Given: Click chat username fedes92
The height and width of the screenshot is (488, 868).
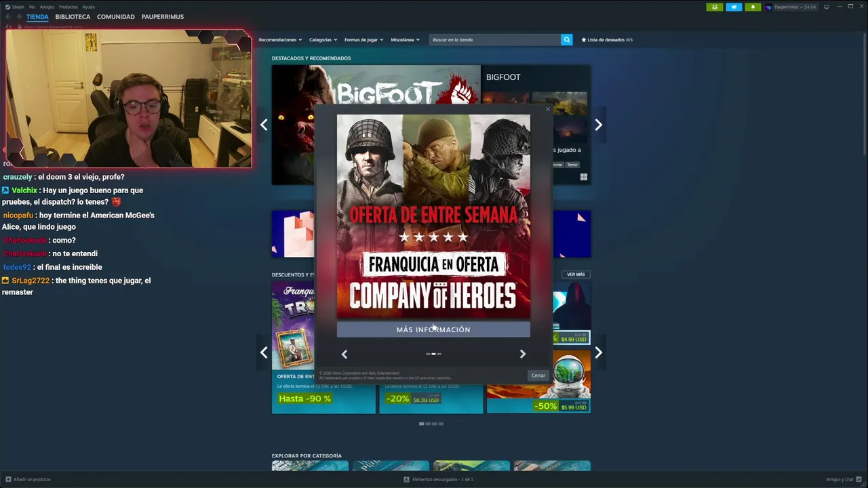Looking at the screenshot, I should pyautogui.click(x=17, y=267).
